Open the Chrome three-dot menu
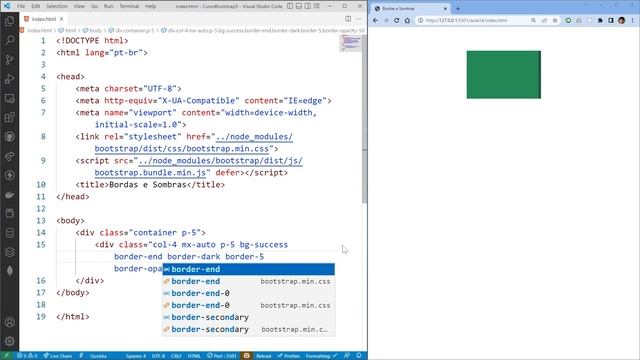Image resolution: width=640 pixels, height=360 pixels. click(x=633, y=20)
